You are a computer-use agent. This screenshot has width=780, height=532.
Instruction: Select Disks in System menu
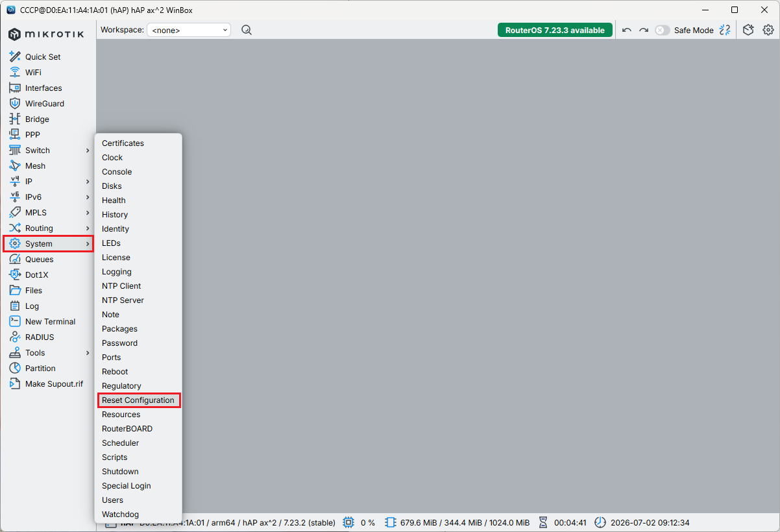coord(112,186)
